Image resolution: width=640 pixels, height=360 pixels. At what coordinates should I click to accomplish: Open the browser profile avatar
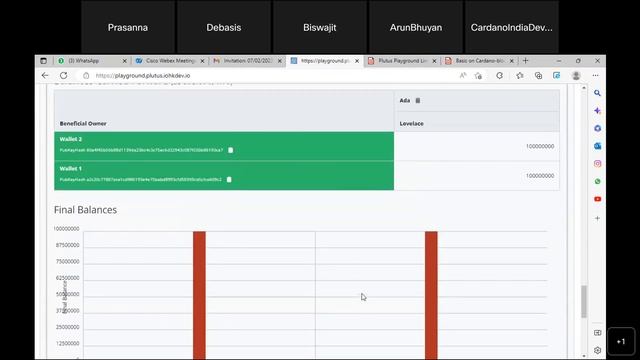(576, 76)
